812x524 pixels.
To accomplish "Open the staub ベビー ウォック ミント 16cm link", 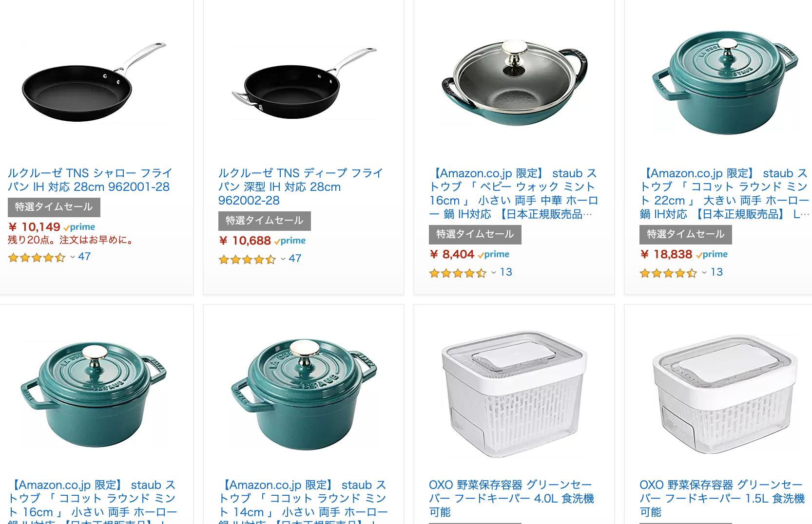I will pyautogui.click(x=514, y=193).
